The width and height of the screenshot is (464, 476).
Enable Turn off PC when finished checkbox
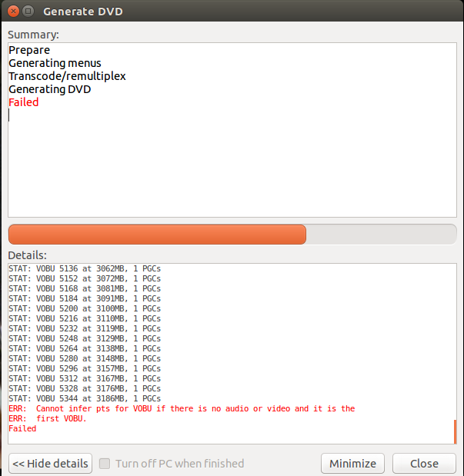pos(105,464)
